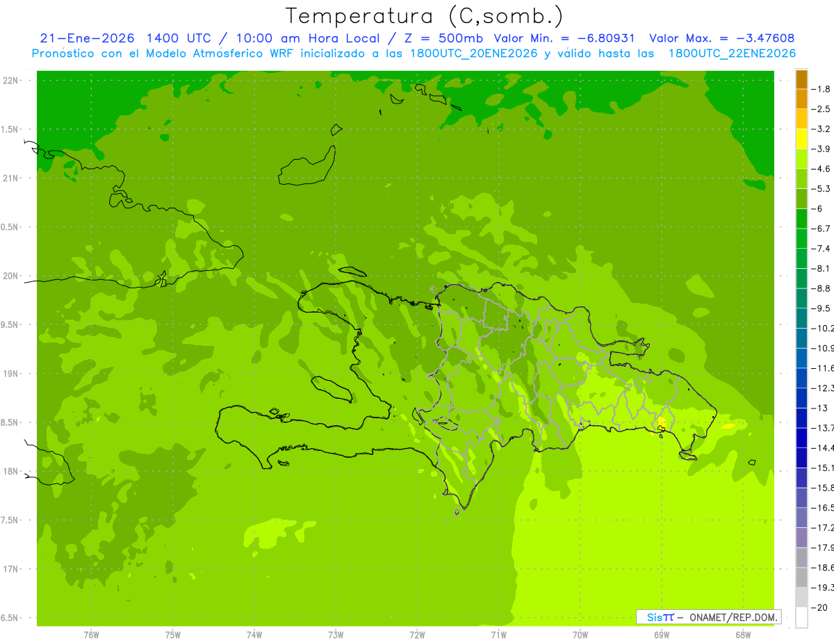Viewport: 834px width, 644px height.
Task: Click the '70W' longitude axis label
Action: 580,635
